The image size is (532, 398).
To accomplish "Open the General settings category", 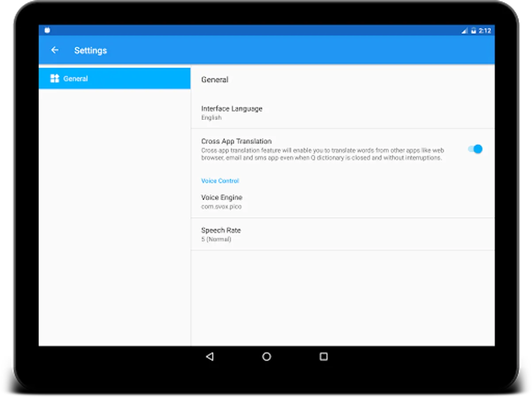I will [115, 79].
